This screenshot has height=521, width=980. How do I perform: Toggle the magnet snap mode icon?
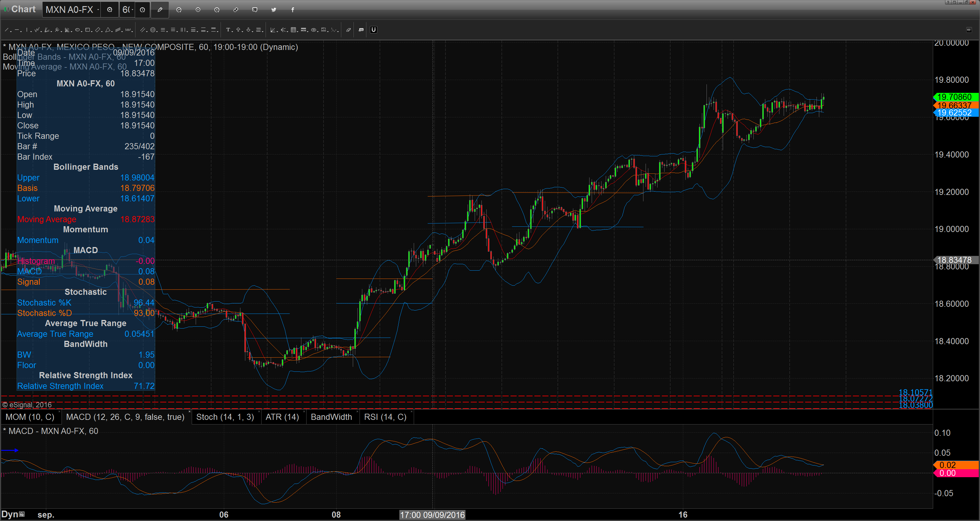pos(374,30)
